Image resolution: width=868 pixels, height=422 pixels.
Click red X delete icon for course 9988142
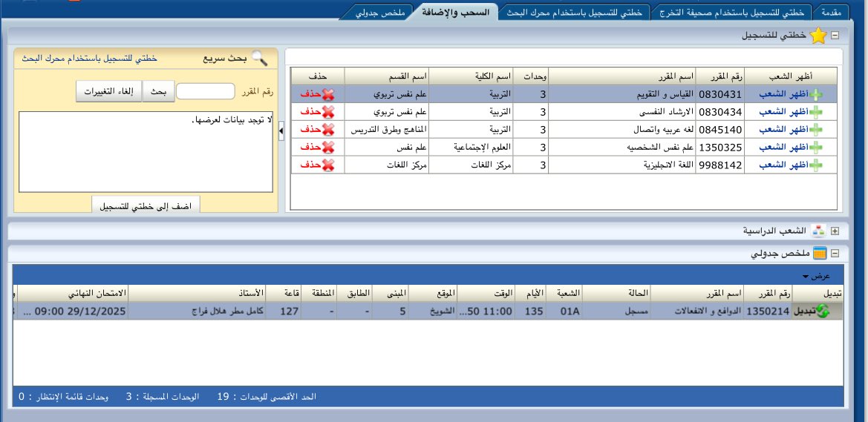coord(328,165)
